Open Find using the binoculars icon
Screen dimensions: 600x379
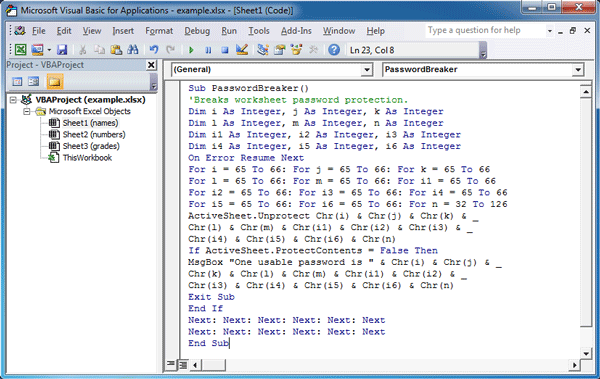(x=133, y=50)
